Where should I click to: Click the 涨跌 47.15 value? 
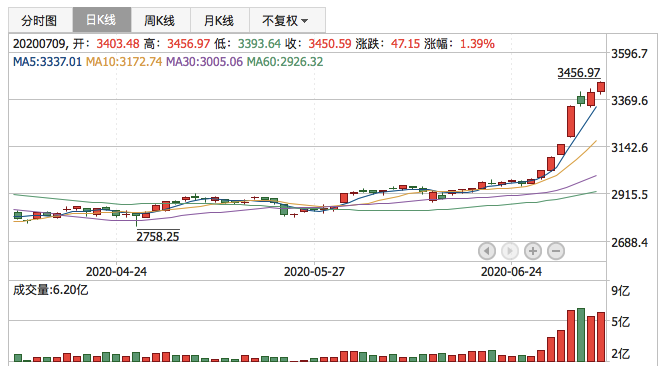point(405,44)
